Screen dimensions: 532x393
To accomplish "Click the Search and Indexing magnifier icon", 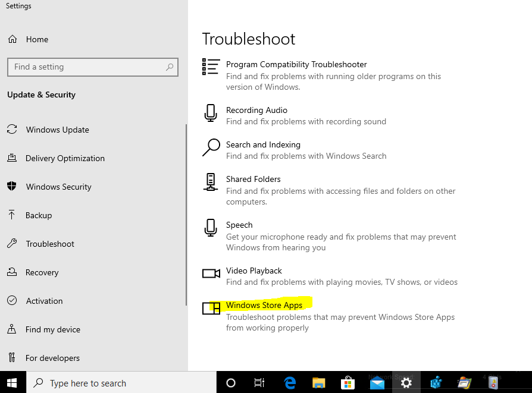I will pyautogui.click(x=211, y=147).
